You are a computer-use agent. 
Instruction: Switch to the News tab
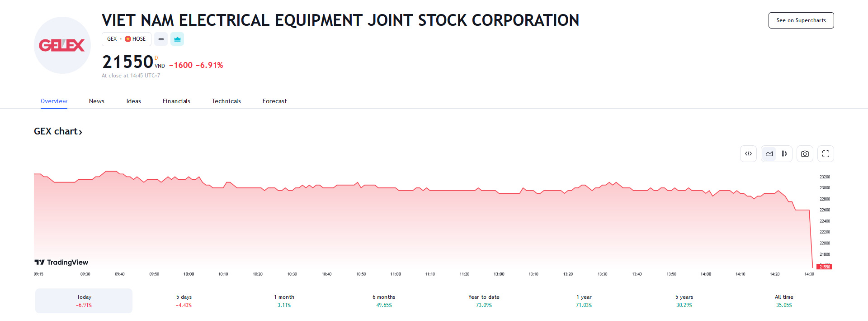97,101
